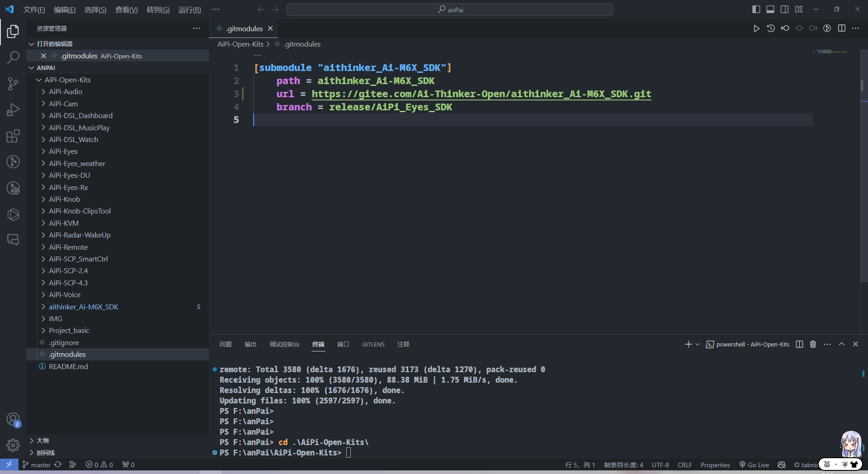Go back using navigation arrow

point(261,9)
